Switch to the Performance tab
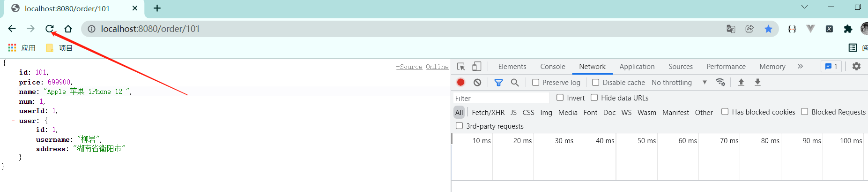This screenshot has height=192, width=868. coord(726,67)
